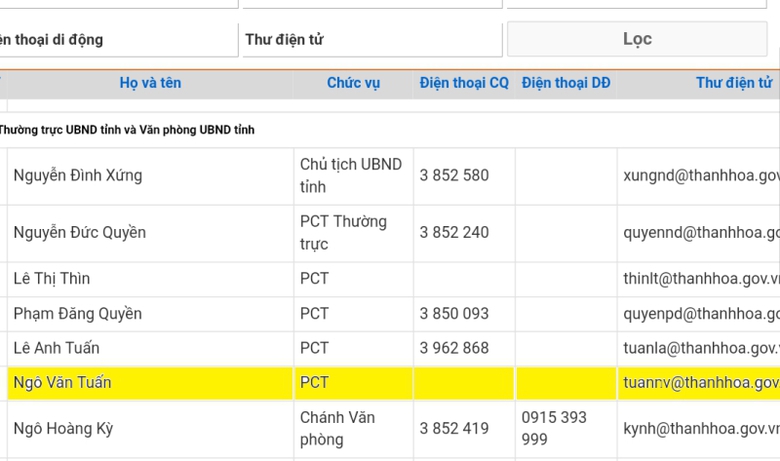Image resolution: width=780 pixels, height=461 pixels.
Task: Click the Chức vụ column header
Action: pos(353,83)
